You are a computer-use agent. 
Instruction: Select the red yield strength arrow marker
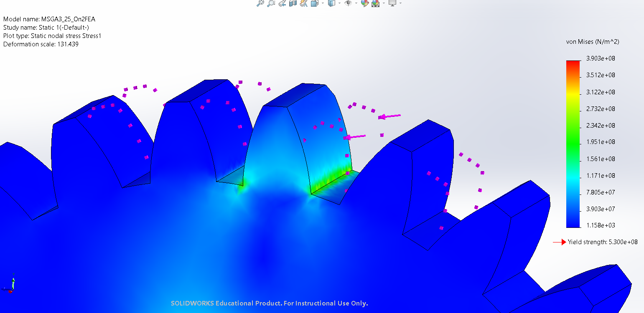tap(560, 242)
